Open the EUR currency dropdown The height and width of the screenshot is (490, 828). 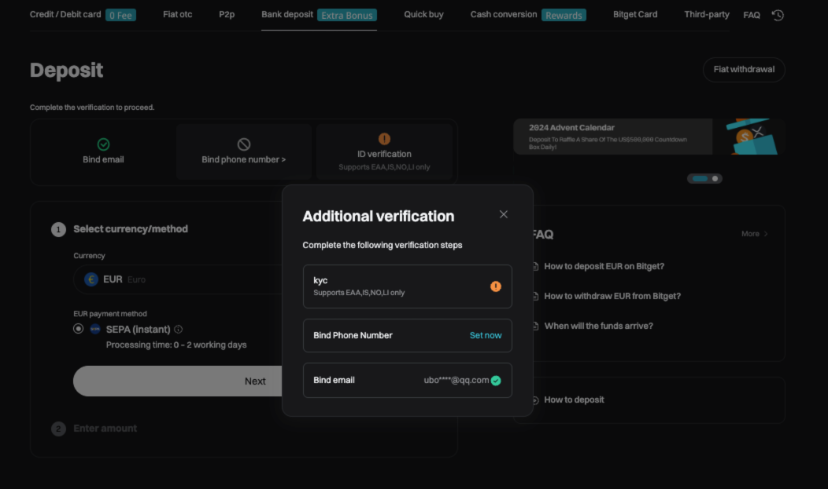coord(180,279)
